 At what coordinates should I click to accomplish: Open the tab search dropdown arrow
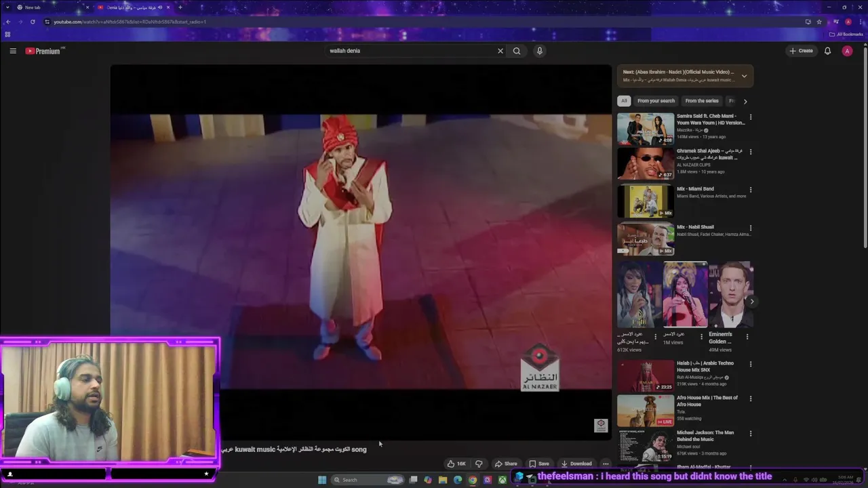coord(7,7)
